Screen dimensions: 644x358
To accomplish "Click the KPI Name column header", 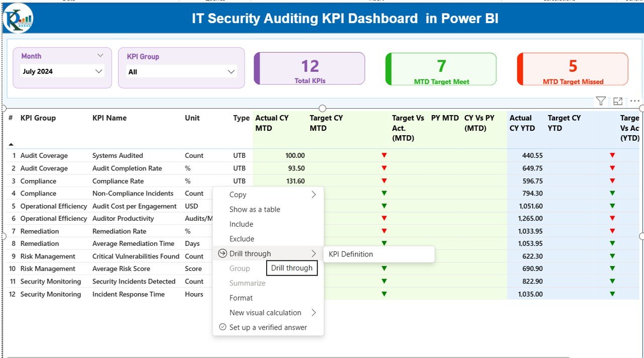I will (x=109, y=118).
